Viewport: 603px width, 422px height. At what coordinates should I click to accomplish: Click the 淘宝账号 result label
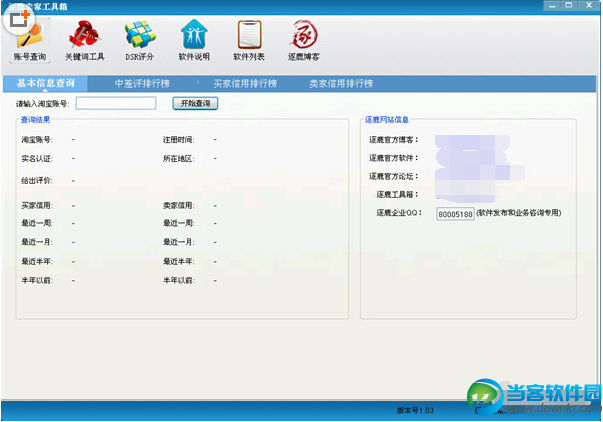37,140
